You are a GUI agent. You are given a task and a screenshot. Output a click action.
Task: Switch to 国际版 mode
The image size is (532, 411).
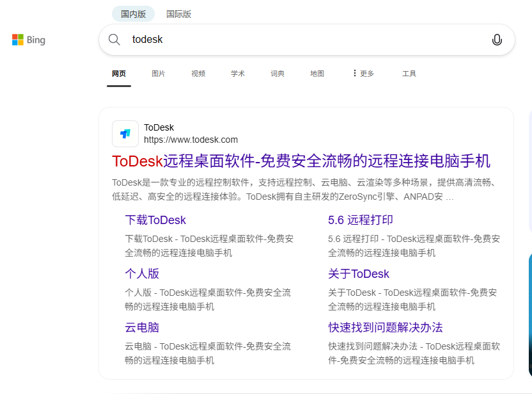pos(178,13)
